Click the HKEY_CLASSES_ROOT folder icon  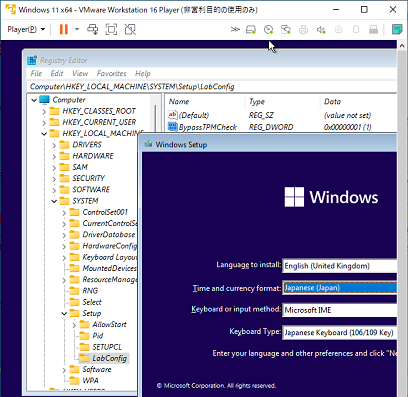point(55,111)
